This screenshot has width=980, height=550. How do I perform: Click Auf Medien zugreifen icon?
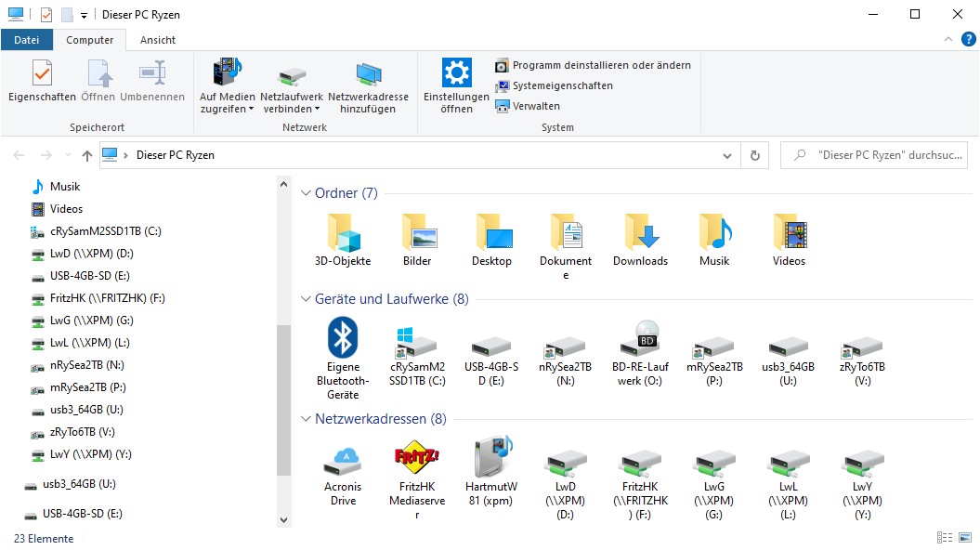coord(228,72)
